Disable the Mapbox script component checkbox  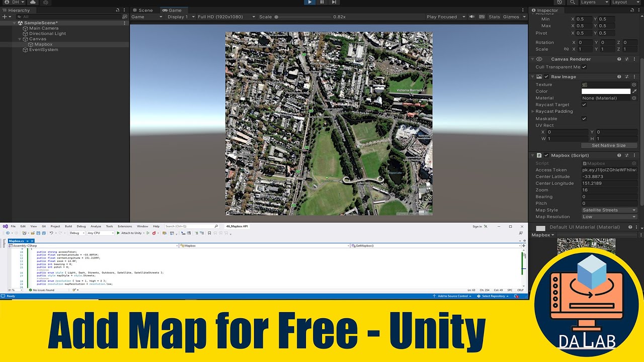pos(546,155)
